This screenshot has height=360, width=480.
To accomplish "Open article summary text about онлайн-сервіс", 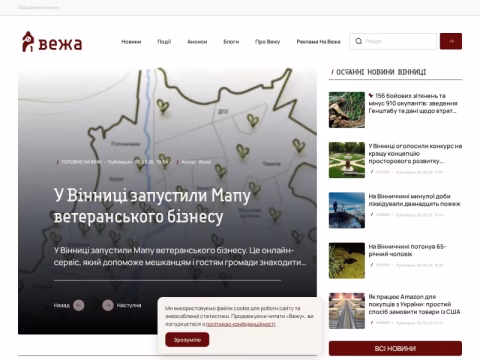I will [x=180, y=256].
